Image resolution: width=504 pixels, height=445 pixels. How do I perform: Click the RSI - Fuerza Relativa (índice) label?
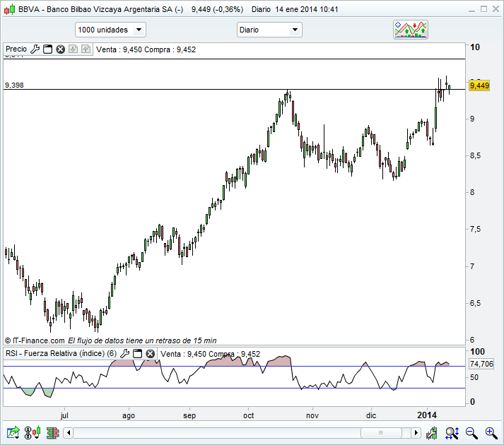pyautogui.click(x=61, y=353)
